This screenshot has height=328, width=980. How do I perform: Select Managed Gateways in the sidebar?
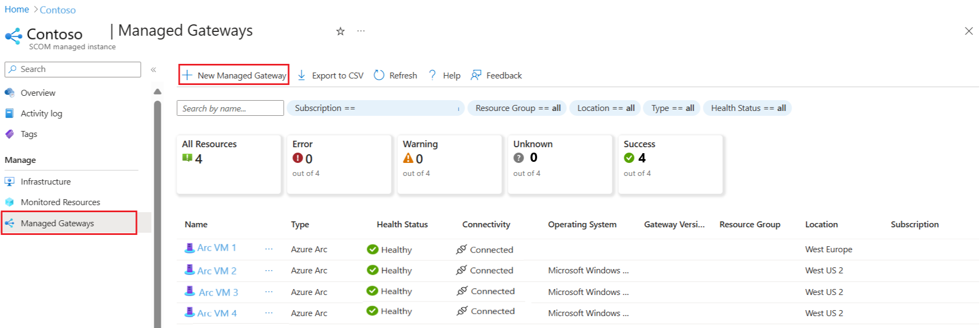[x=69, y=223]
